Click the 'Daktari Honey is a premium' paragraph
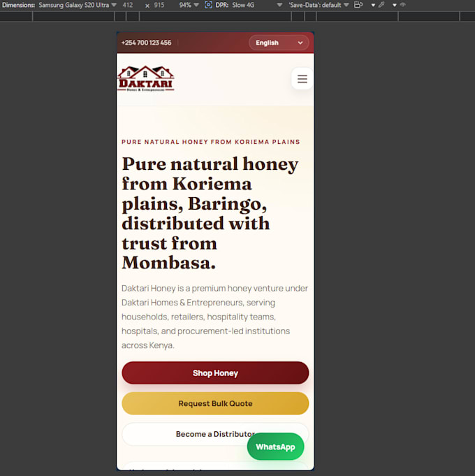The height and width of the screenshot is (476, 475). [x=214, y=317]
